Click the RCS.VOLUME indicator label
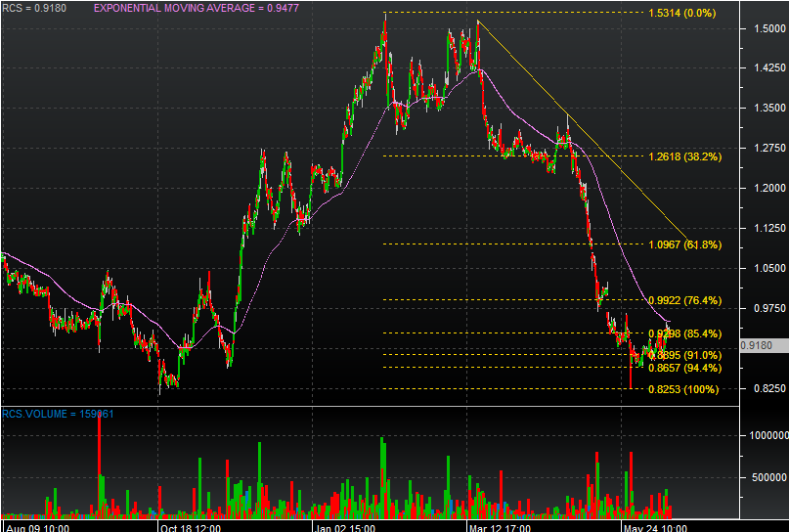789x532 pixels. tap(58, 414)
